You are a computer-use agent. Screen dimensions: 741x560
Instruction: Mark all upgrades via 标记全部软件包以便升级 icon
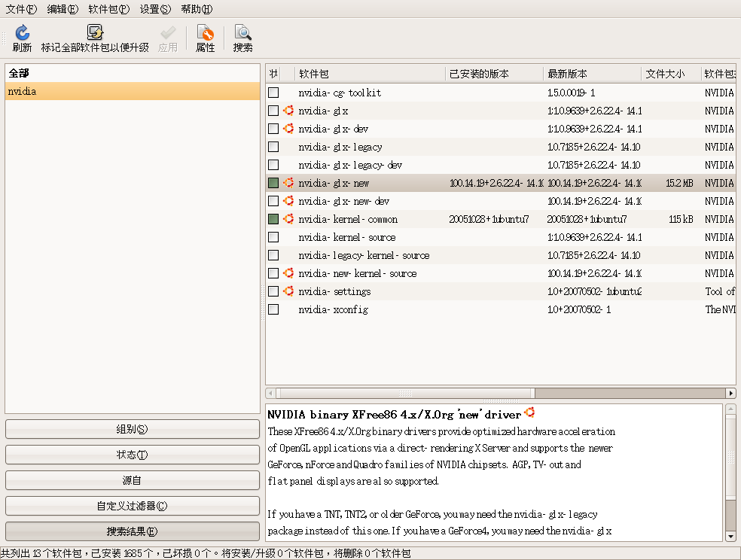click(x=95, y=32)
